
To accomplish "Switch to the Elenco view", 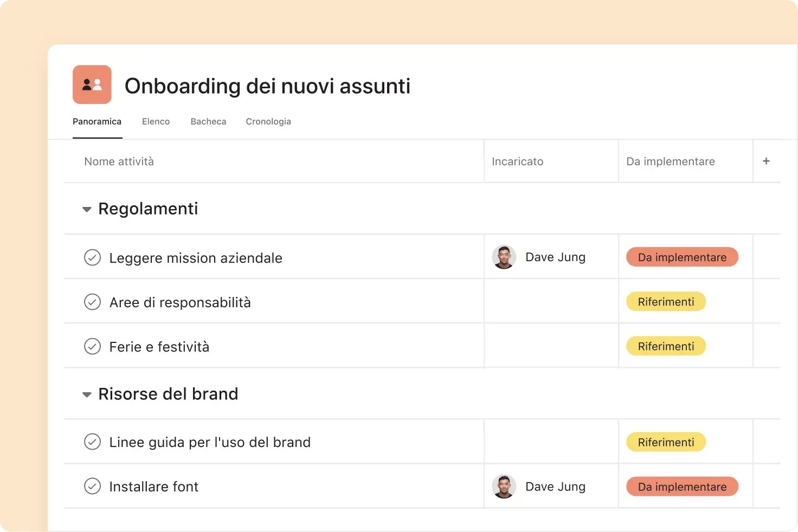I will pyautogui.click(x=156, y=121).
